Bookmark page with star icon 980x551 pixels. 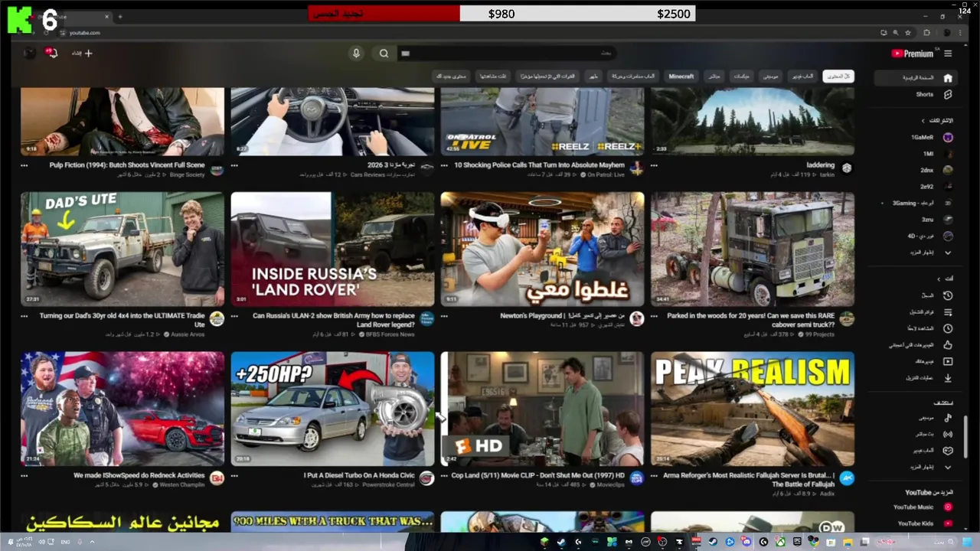point(908,33)
